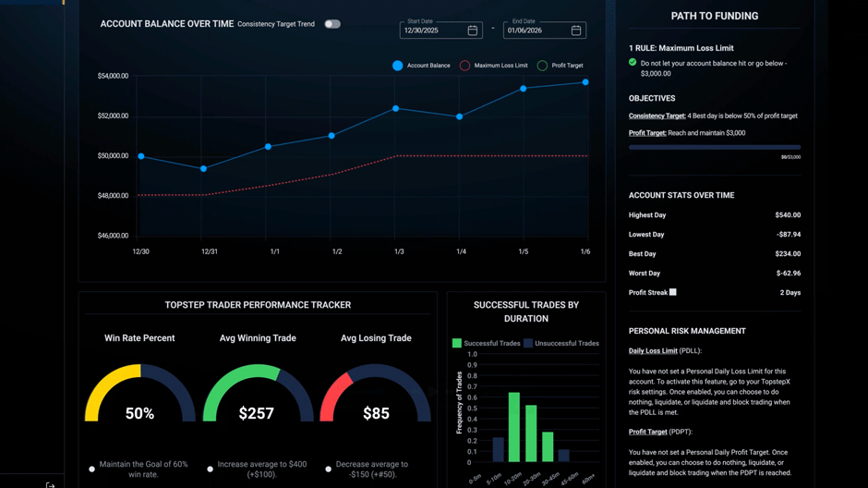Click bullet beside 'Maintain the Goal of 60%'
The height and width of the screenshot is (488, 868).
coord(92,470)
